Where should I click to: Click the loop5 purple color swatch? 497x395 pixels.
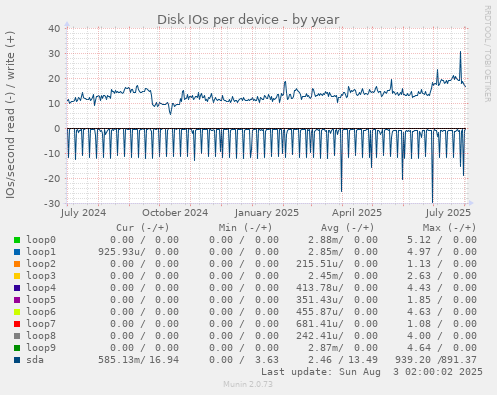coord(17,300)
